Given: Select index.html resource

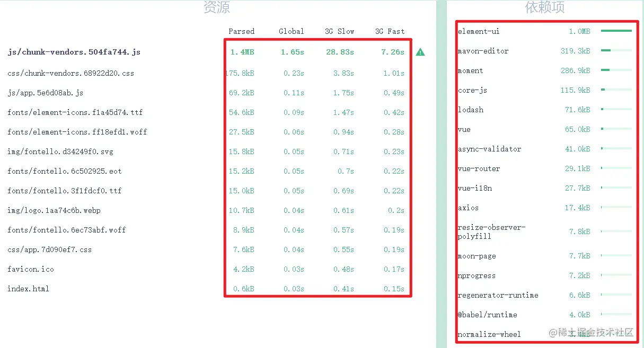Looking at the screenshot, I should pos(29,289).
